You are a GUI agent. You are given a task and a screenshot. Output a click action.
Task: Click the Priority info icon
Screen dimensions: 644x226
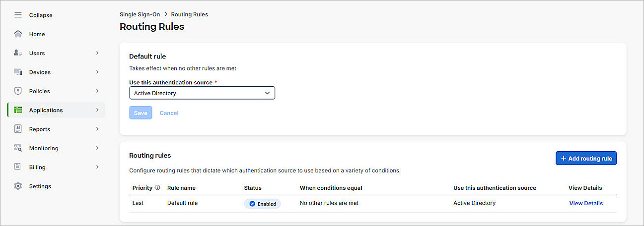point(157,188)
